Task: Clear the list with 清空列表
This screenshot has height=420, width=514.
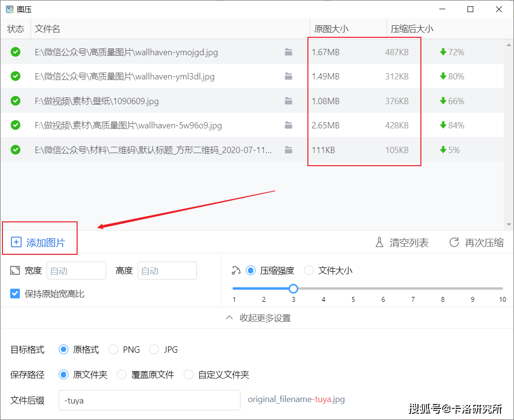Action: pyautogui.click(x=402, y=243)
